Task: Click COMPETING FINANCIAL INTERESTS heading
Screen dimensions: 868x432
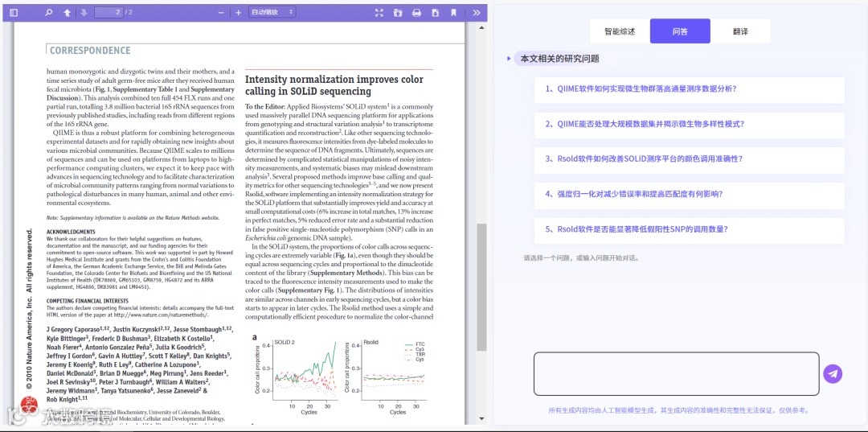Action: click(x=88, y=302)
